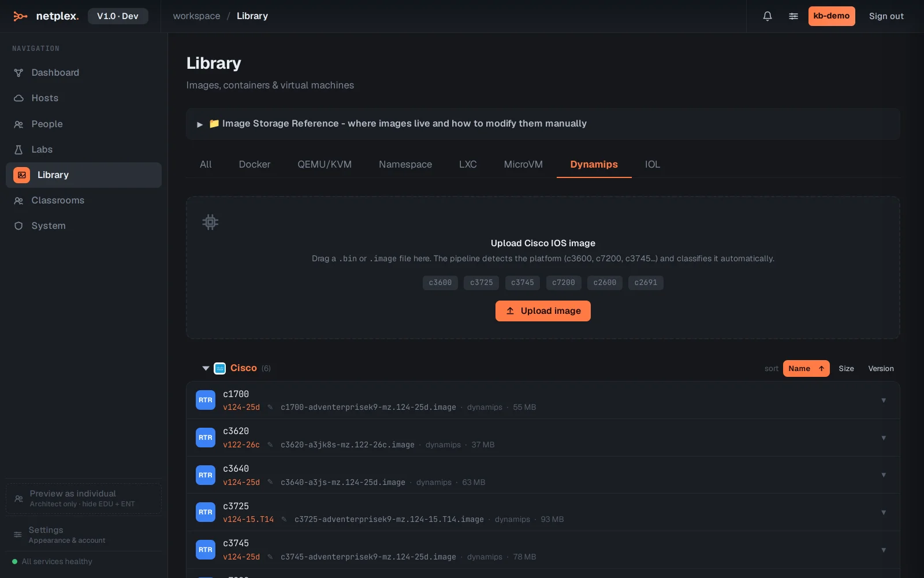The image size is (924, 578).
Task: Select the Dynamips tab
Action: tap(594, 165)
